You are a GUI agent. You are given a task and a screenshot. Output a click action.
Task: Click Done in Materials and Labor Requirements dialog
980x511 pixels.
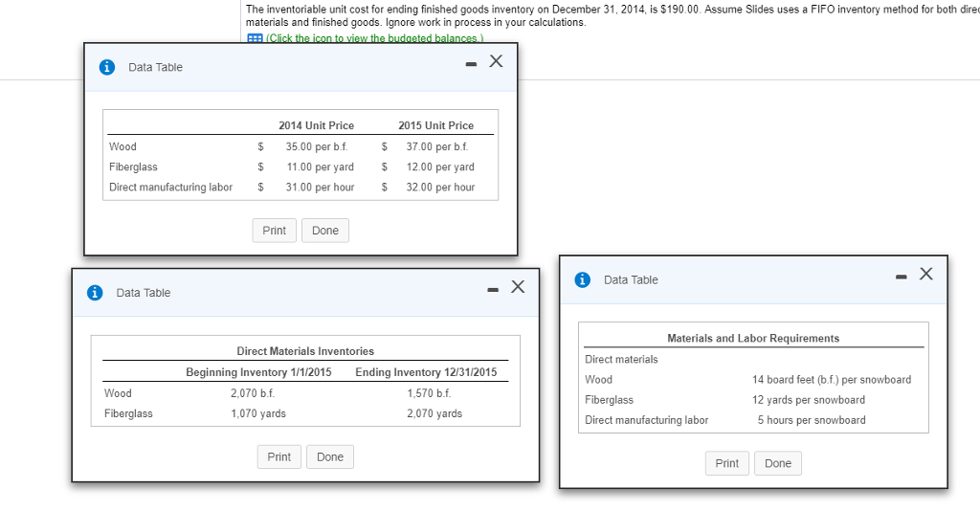[777, 463]
